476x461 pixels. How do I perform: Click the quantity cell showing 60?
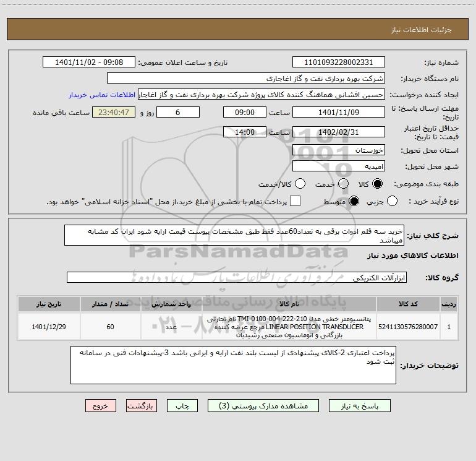coord(110,327)
